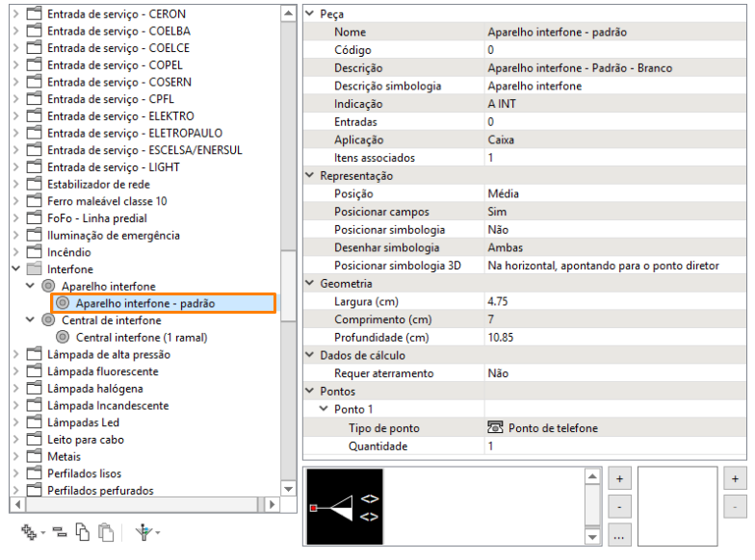Click the Largura (cm) value 4.75
This screenshot has width=755, height=560.
point(497,301)
